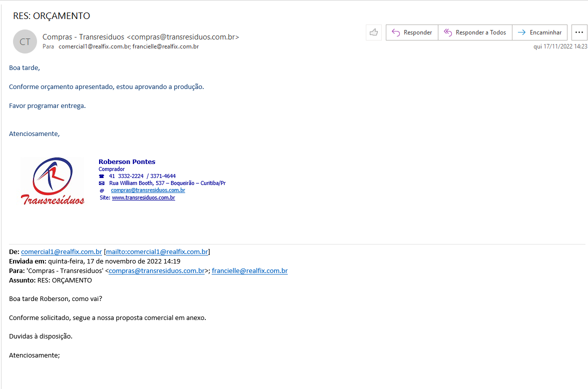The width and height of the screenshot is (588, 389).
Task: Click the telephone icon in the signature
Action: coord(102,176)
